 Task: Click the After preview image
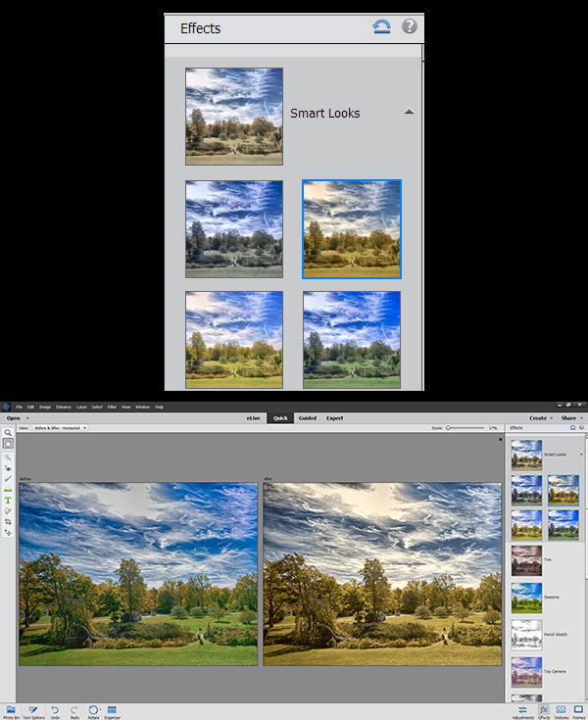point(382,574)
